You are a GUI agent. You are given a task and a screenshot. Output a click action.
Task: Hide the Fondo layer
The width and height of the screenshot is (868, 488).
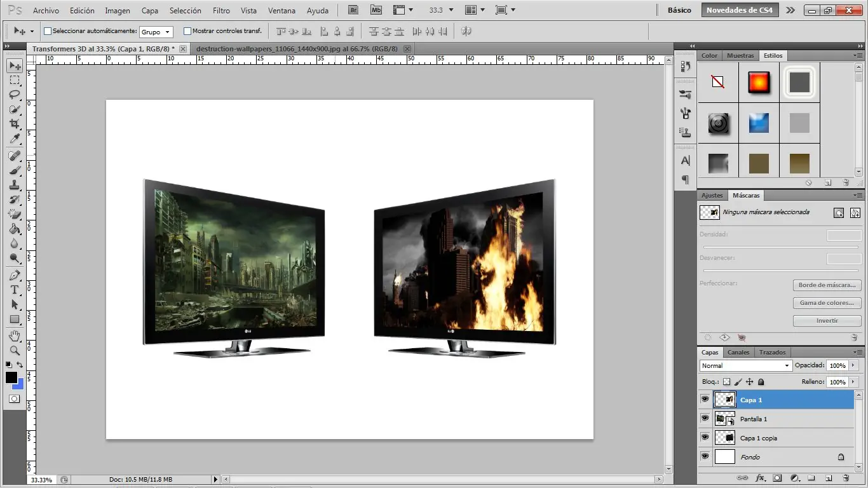(x=705, y=456)
